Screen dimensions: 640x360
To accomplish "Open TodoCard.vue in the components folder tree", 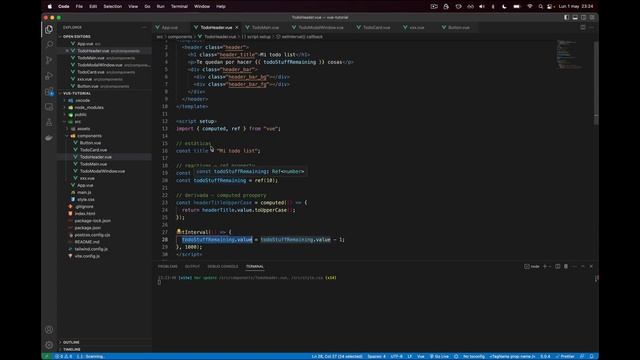I will coord(93,150).
